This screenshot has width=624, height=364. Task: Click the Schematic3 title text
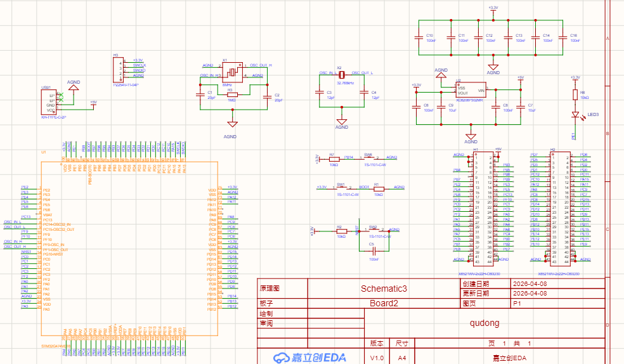tap(383, 289)
